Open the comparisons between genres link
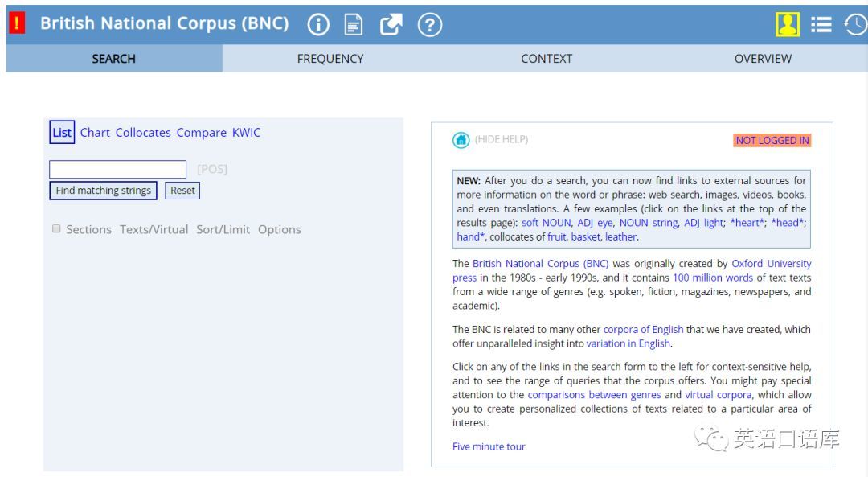 tap(594, 395)
